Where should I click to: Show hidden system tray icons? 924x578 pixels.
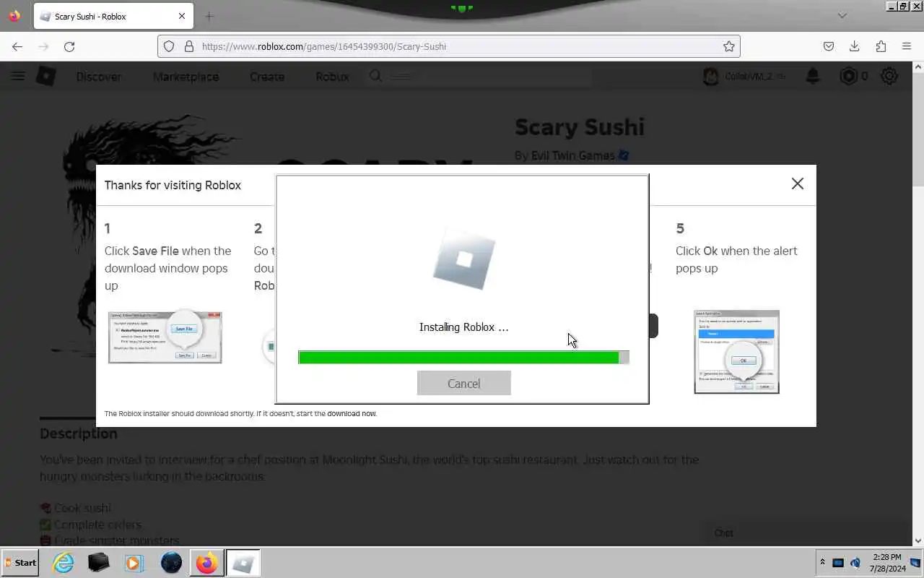822,562
